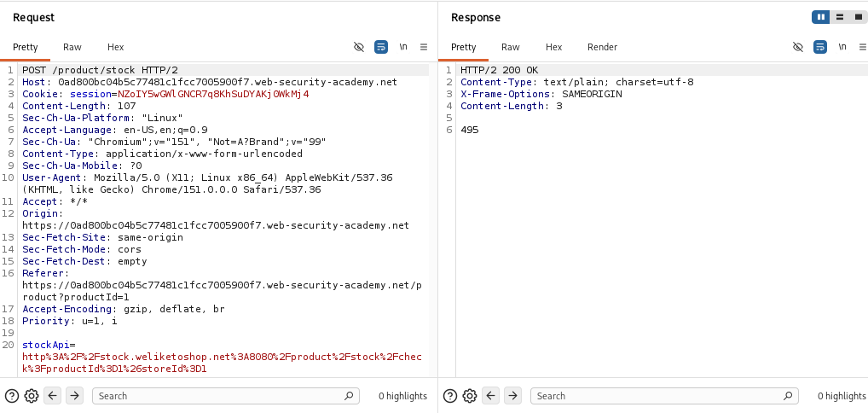Click the 'POST /product/stock HTTP/2' line
868x413 pixels.
click(x=101, y=70)
